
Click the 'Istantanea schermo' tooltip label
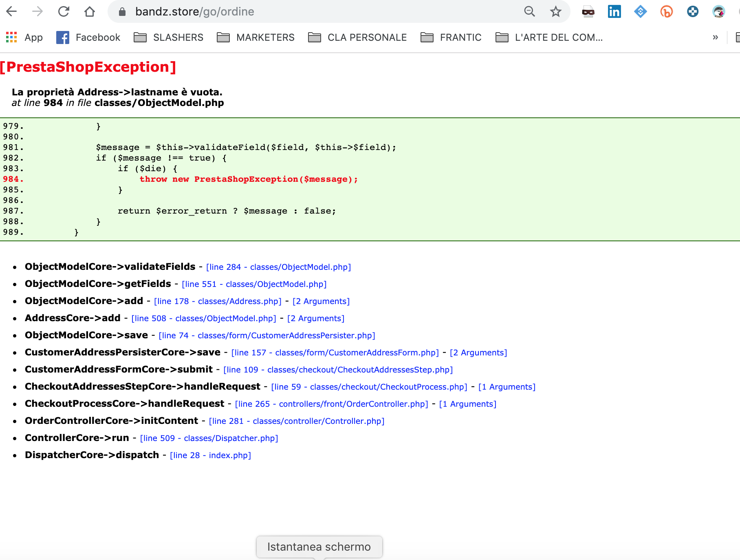319,547
